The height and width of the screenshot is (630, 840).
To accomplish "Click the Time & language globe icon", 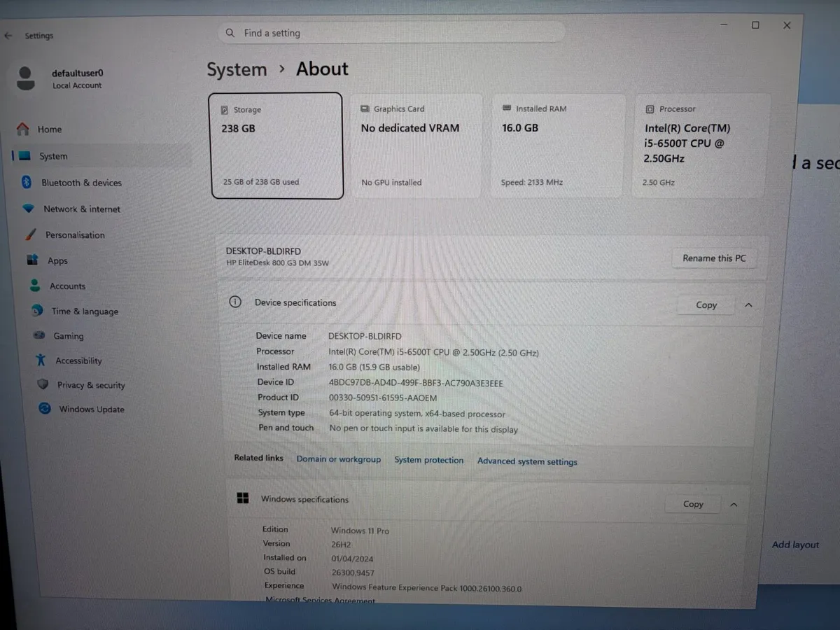I will click(x=37, y=311).
